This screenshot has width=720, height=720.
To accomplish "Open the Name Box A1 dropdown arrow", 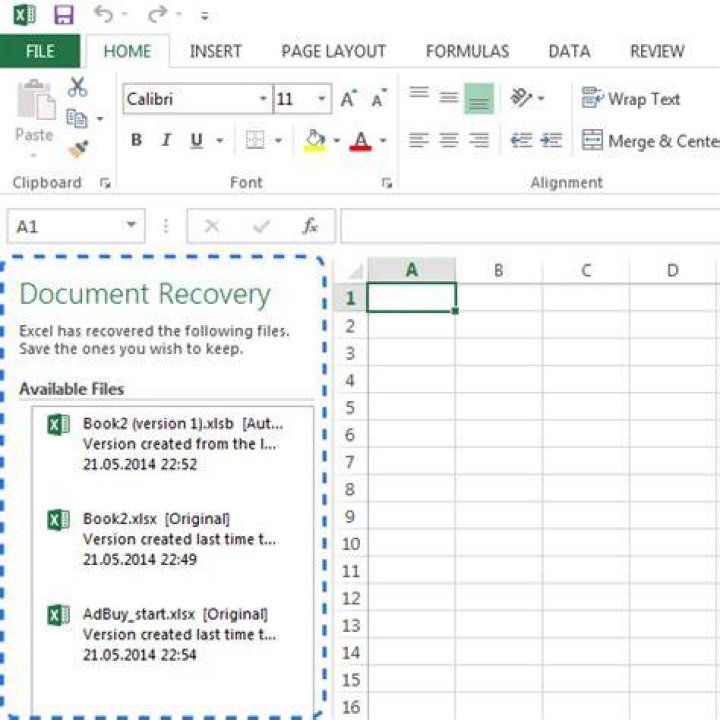I will (x=131, y=225).
